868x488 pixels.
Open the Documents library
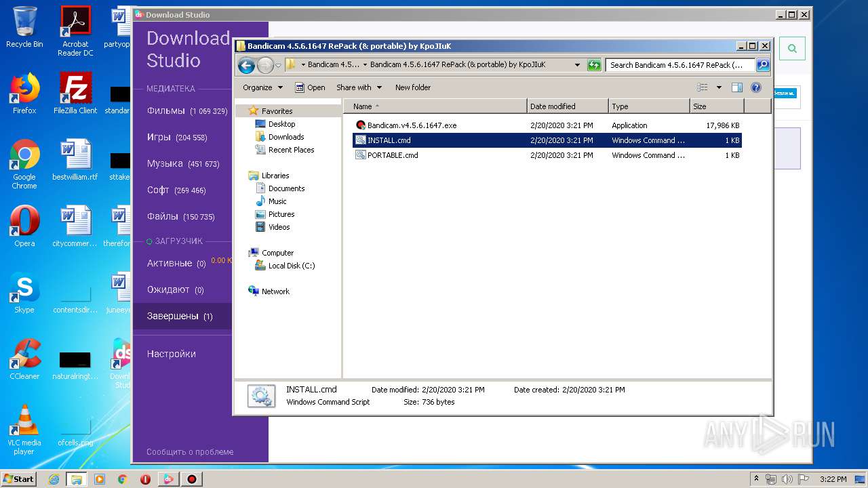[286, 188]
